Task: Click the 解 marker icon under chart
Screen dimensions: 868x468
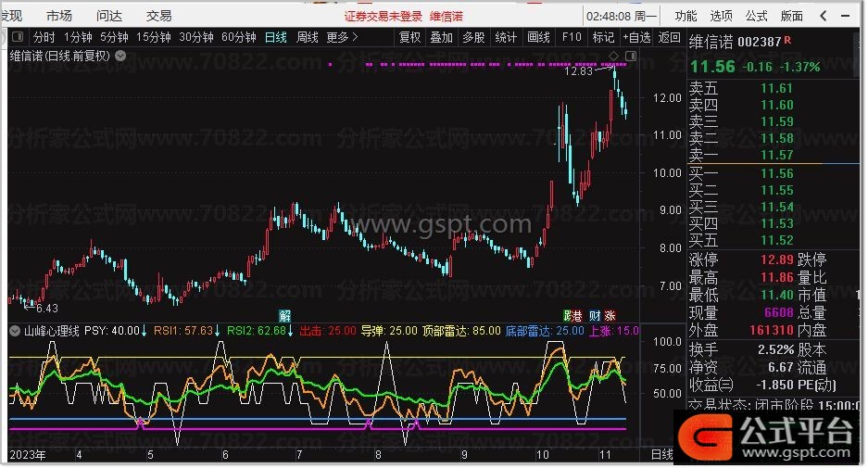Action: point(284,316)
